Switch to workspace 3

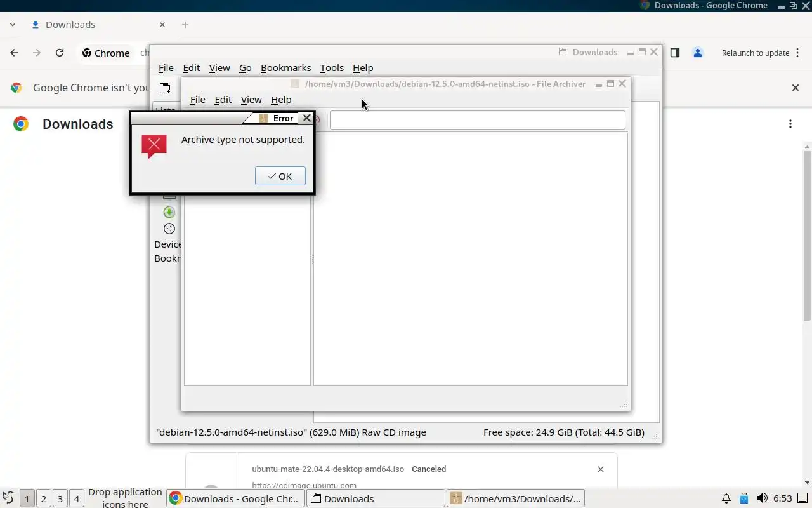pyautogui.click(x=60, y=498)
